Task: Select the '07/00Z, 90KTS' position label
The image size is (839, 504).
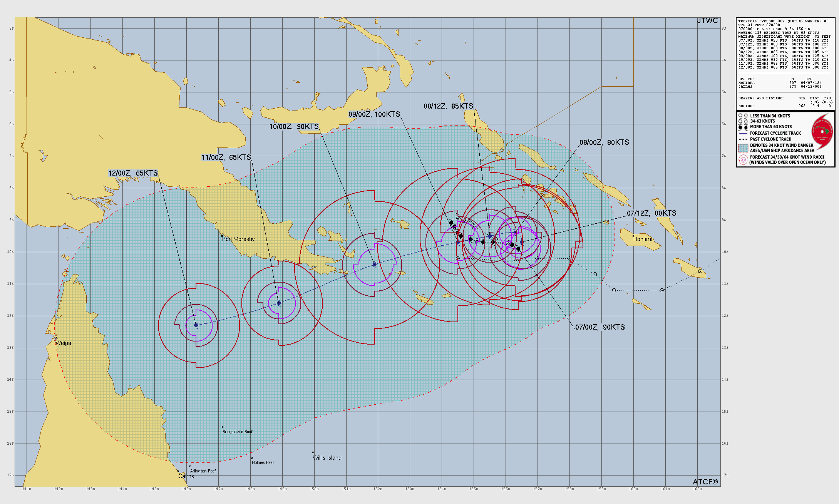Action: [600, 327]
